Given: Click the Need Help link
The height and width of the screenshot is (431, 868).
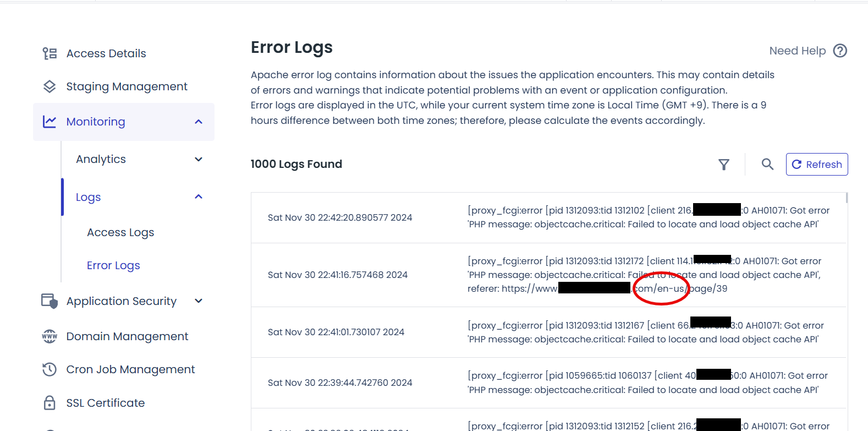Looking at the screenshot, I should click(798, 51).
